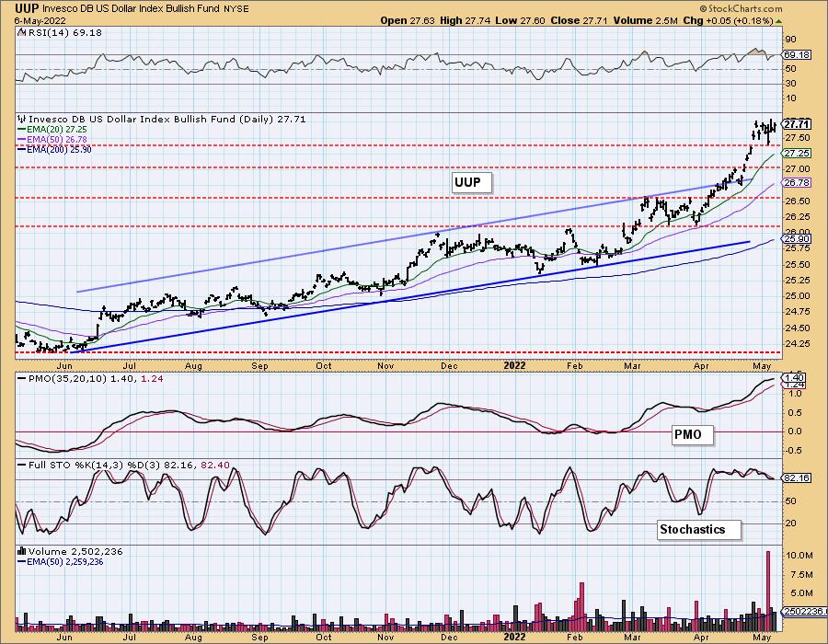Image resolution: width=828 pixels, height=644 pixels.
Task: Click the tall early-May volume spike bar
Action: (768, 592)
